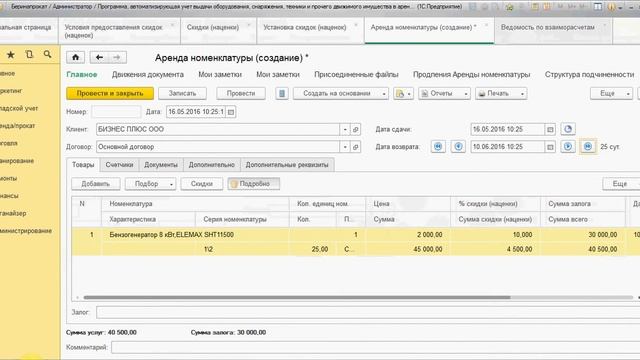The width and height of the screenshot is (640, 360).
Task: Click Провести button
Action: tap(241, 93)
